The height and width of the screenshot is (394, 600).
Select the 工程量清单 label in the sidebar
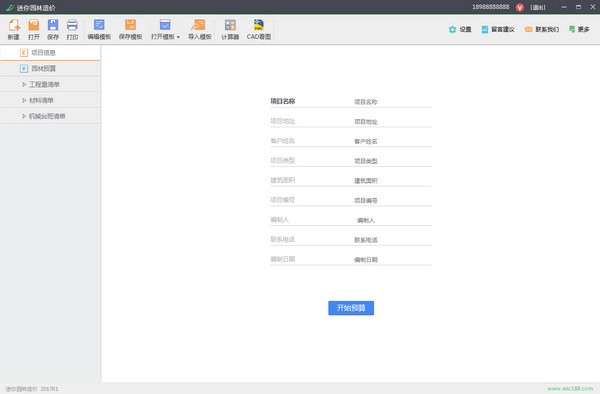(x=44, y=85)
